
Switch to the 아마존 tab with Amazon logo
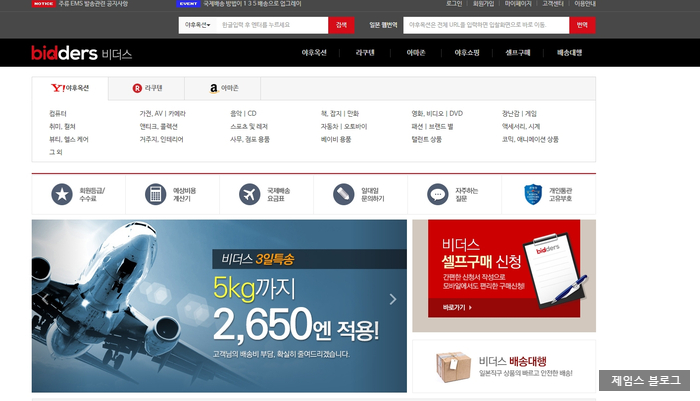(x=223, y=88)
